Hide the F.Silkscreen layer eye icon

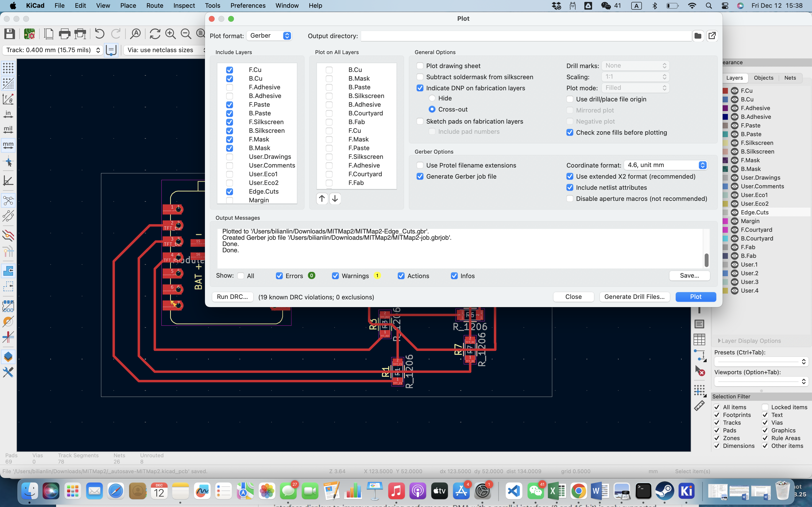click(734, 143)
